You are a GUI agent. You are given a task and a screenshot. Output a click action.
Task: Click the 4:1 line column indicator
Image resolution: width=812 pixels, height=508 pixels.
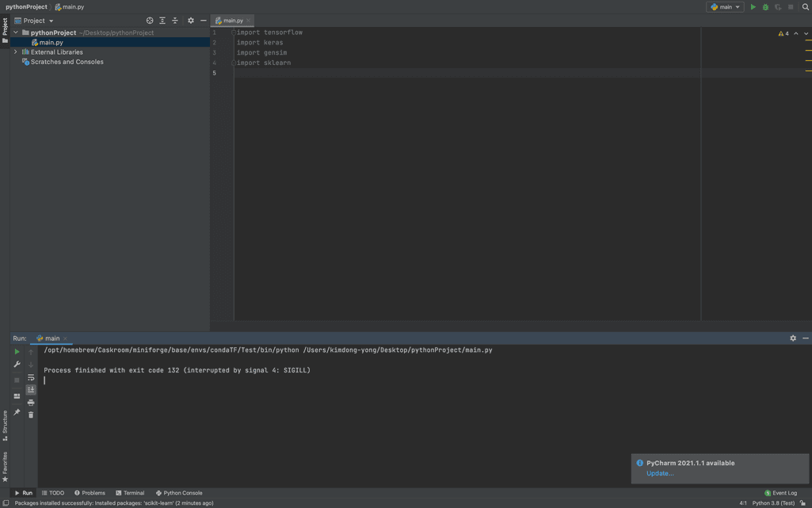(742, 502)
